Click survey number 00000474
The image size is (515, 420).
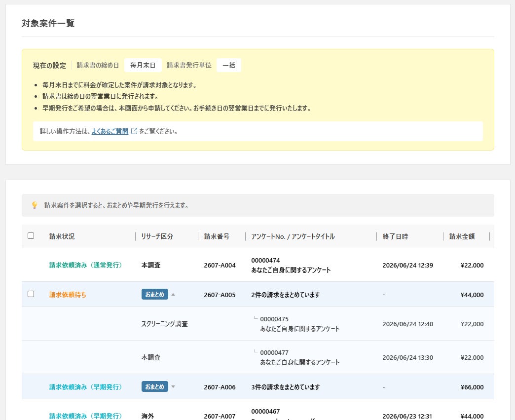pyautogui.click(x=266, y=260)
